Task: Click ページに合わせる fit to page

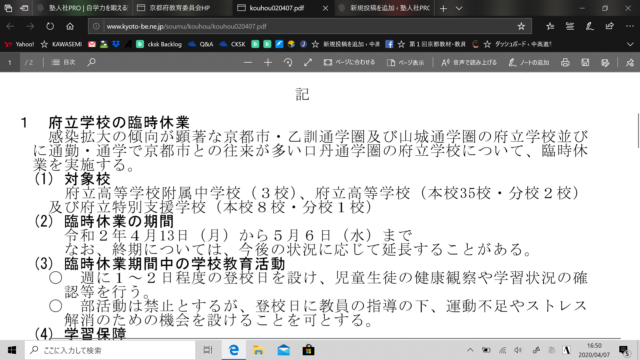Action: [x=349, y=62]
